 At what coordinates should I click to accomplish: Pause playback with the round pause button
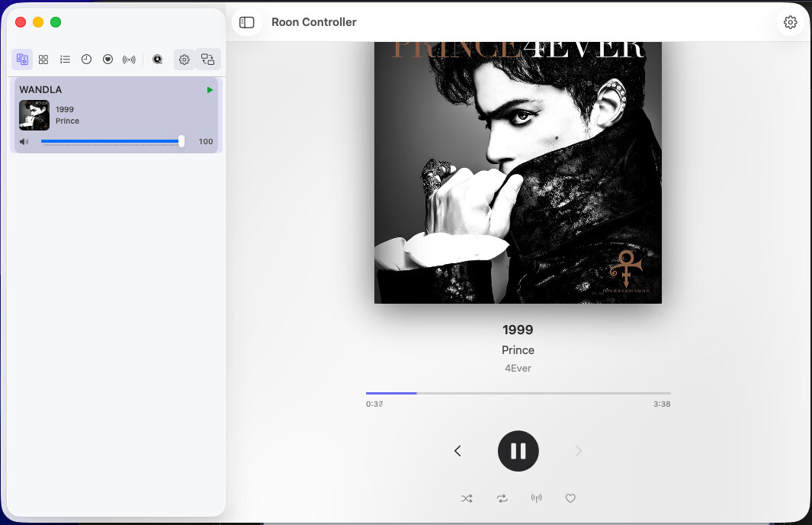(x=518, y=451)
